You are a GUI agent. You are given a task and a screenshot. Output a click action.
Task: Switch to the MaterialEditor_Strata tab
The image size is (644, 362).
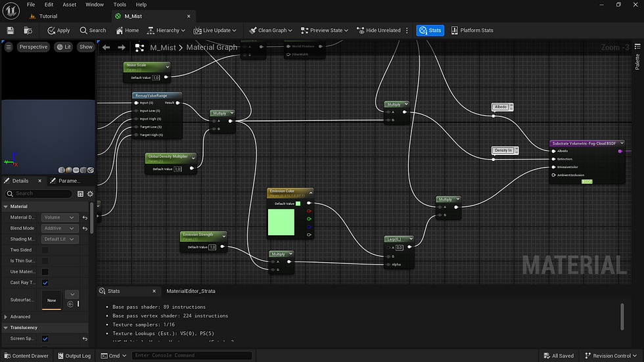coord(191,291)
